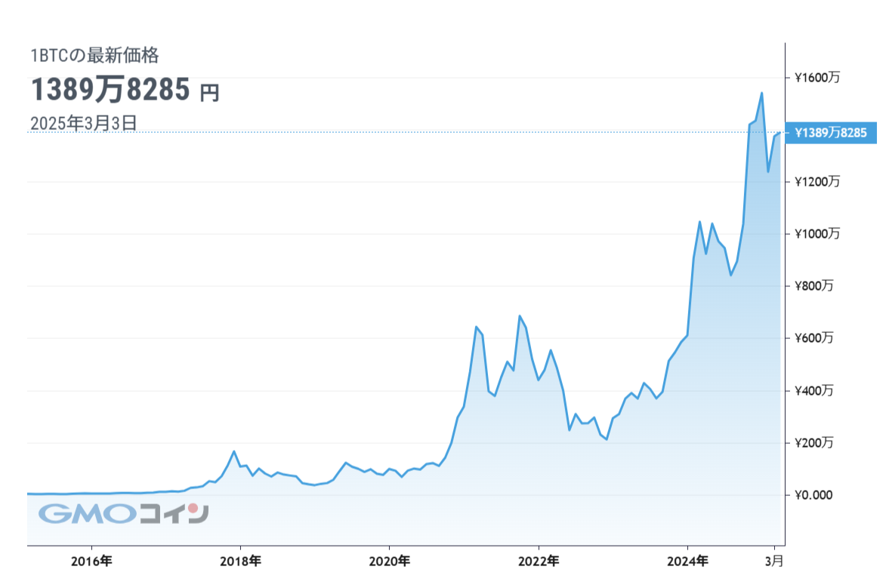883x588 pixels.
Task: Click the ¥400万 axis label
Action: [x=814, y=390]
